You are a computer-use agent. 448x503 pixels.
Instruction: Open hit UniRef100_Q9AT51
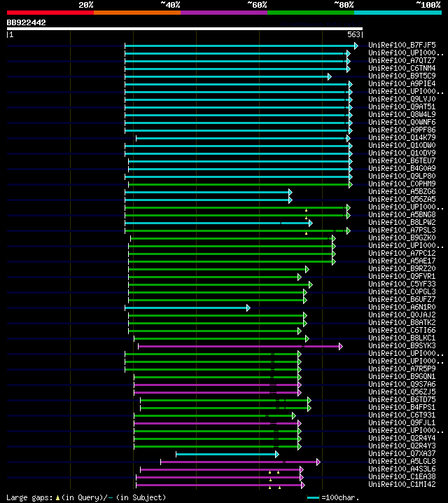coord(402,106)
